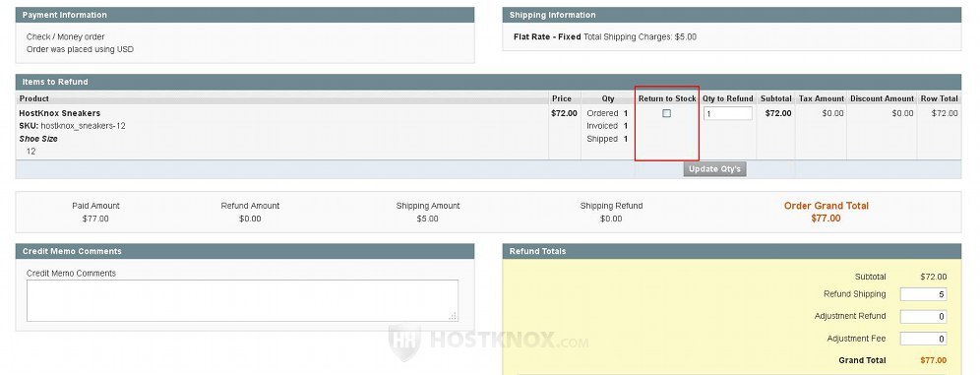This screenshot has height=375, width=980.
Task: Click the Shipping Information header
Action: point(732,15)
